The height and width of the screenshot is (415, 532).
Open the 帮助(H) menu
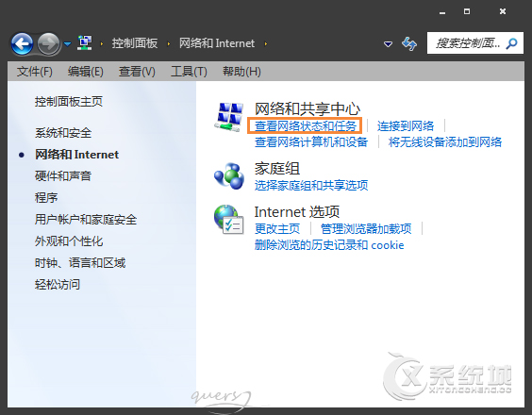(x=241, y=72)
